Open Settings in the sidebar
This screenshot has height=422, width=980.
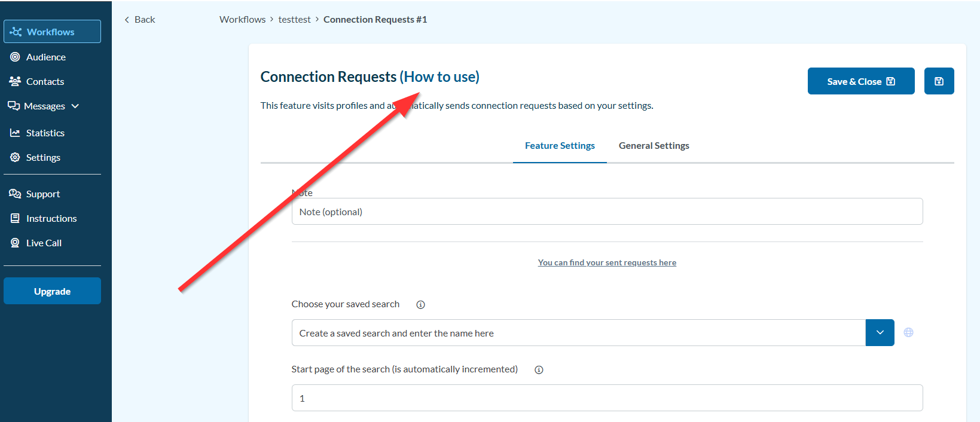tap(43, 157)
